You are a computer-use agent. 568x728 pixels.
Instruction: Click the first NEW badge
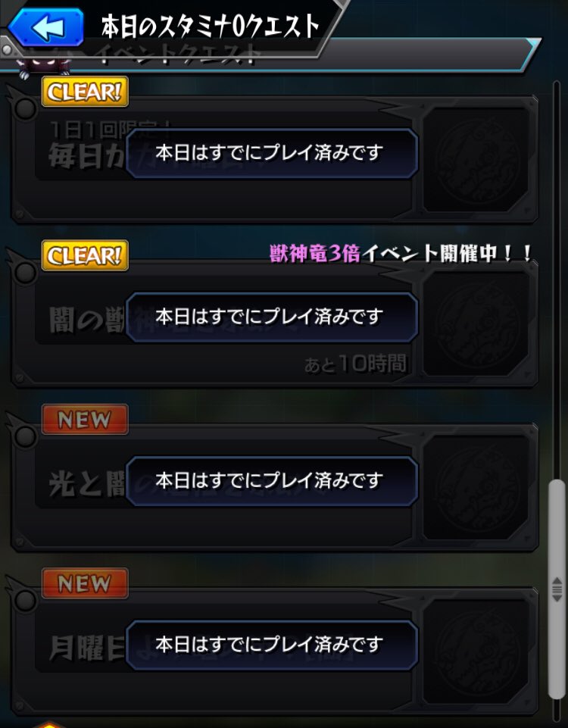pos(85,419)
